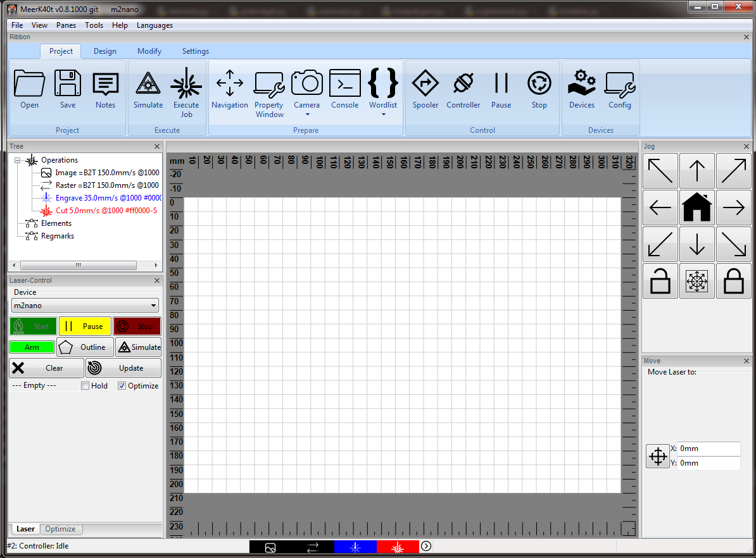Uncheck the Optimize checkbox
The width and height of the screenshot is (756, 558).
tap(122, 386)
